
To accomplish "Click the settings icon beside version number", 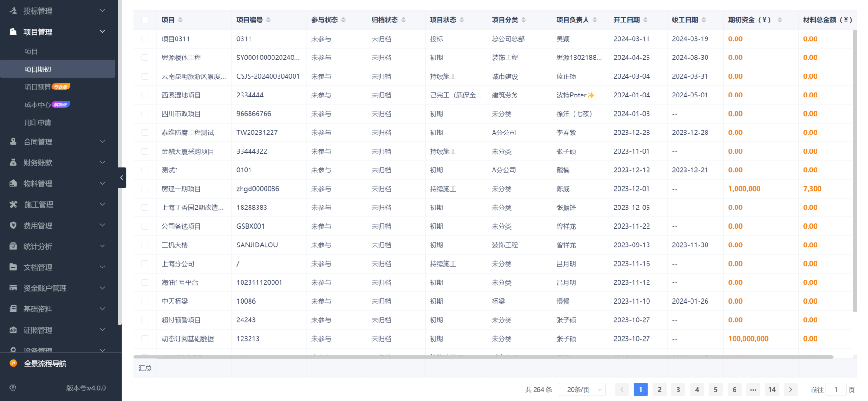I will pos(13,388).
